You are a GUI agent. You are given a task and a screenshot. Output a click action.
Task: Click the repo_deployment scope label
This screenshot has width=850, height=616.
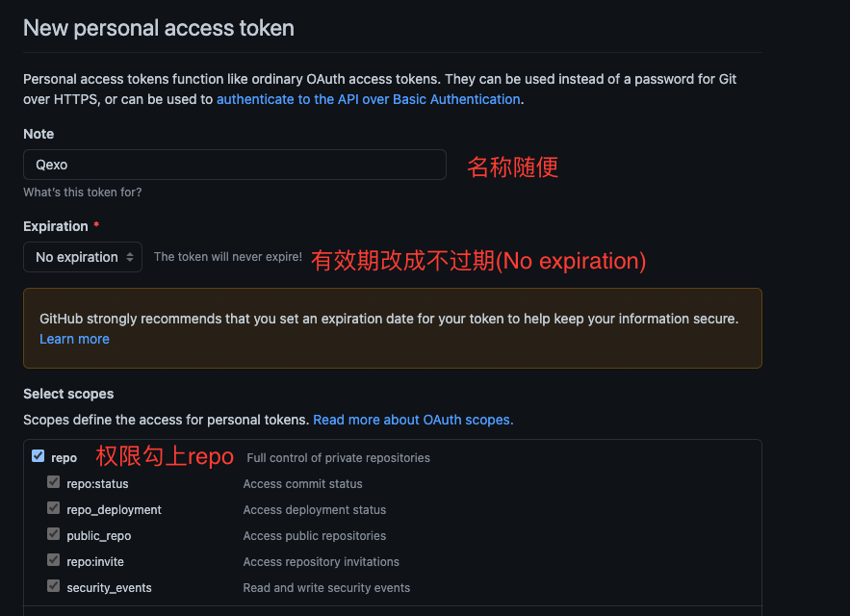click(114, 510)
